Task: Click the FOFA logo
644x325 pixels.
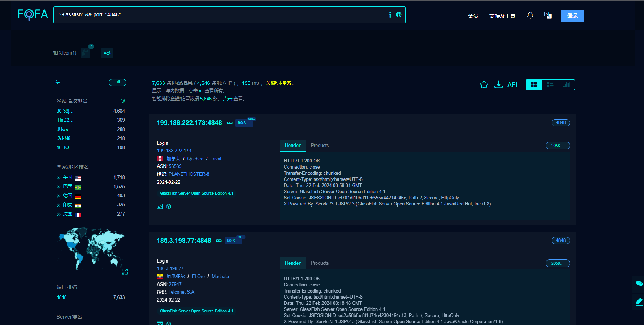Action: click(33, 14)
